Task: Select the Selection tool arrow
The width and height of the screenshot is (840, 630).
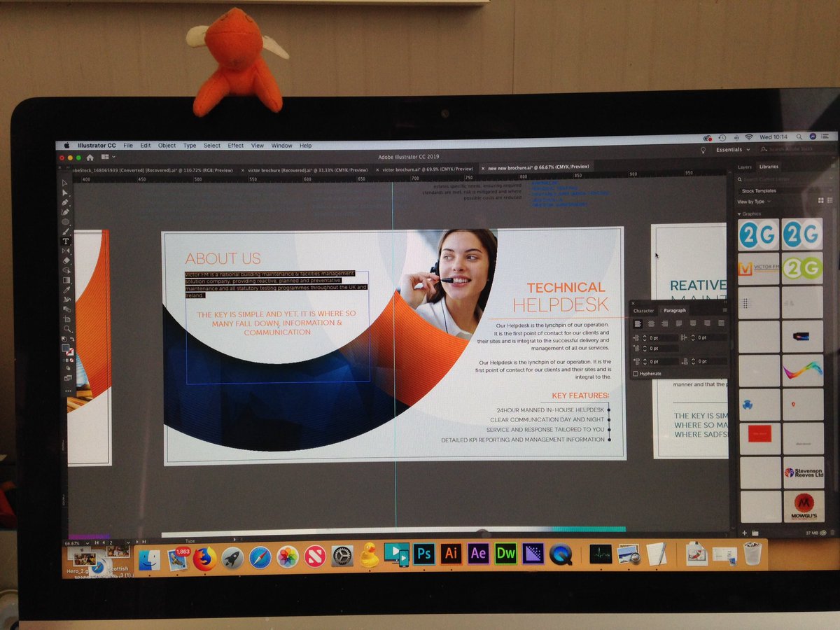Action: tap(65, 182)
